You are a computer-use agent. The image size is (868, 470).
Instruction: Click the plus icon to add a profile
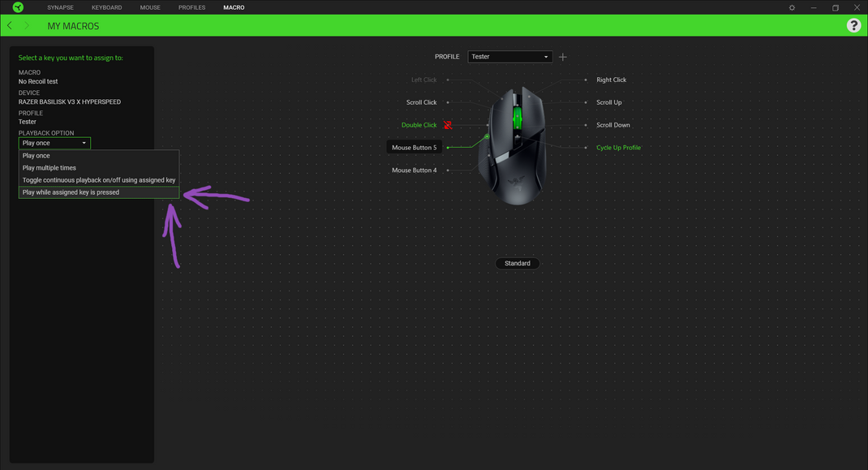562,56
